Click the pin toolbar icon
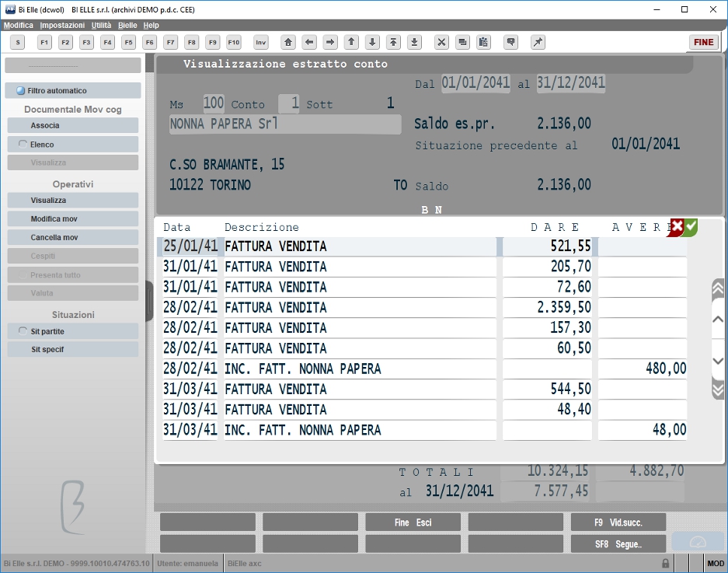Image resolution: width=728 pixels, height=573 pixels. [x=538, y=42]
